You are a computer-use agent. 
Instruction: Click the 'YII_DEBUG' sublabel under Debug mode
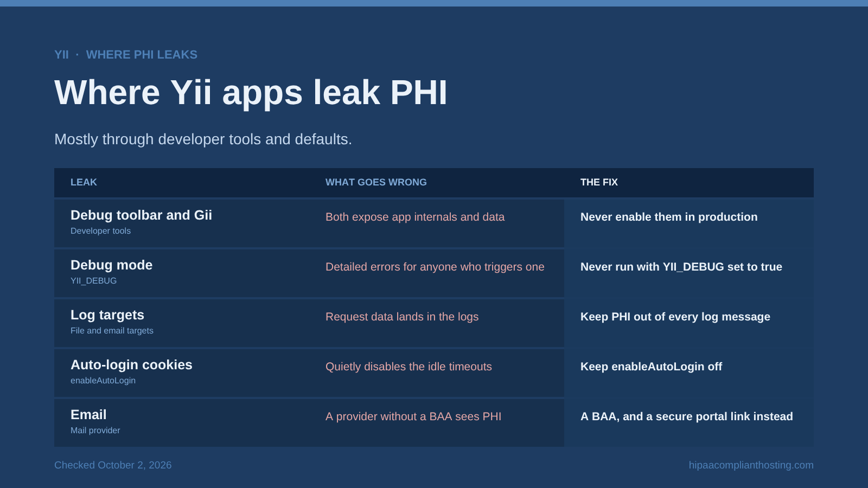point(93,281)
